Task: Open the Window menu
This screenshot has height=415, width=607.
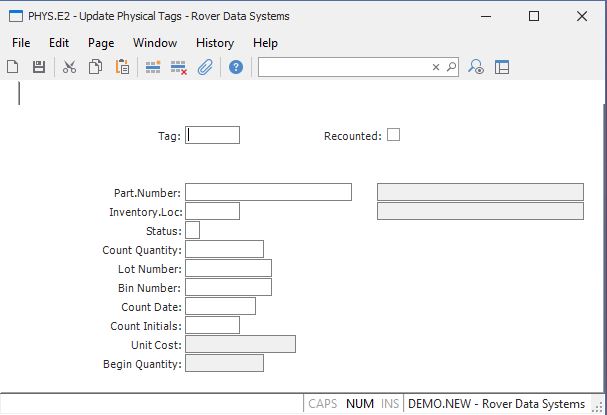Action: (155, 43)
